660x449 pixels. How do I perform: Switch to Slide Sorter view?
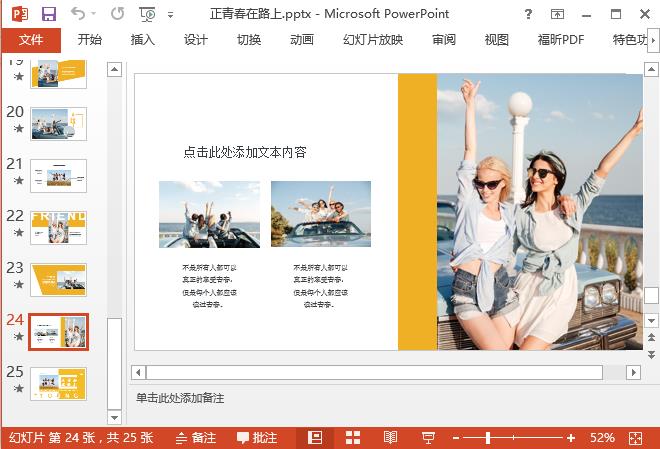[353, 438]
